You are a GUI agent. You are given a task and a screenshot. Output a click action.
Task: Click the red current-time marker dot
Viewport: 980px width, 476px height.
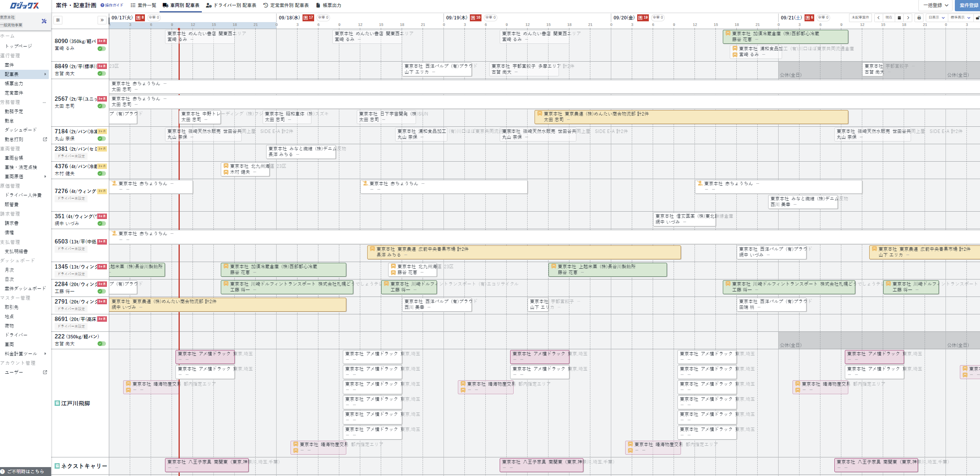(x=179, y=29)
